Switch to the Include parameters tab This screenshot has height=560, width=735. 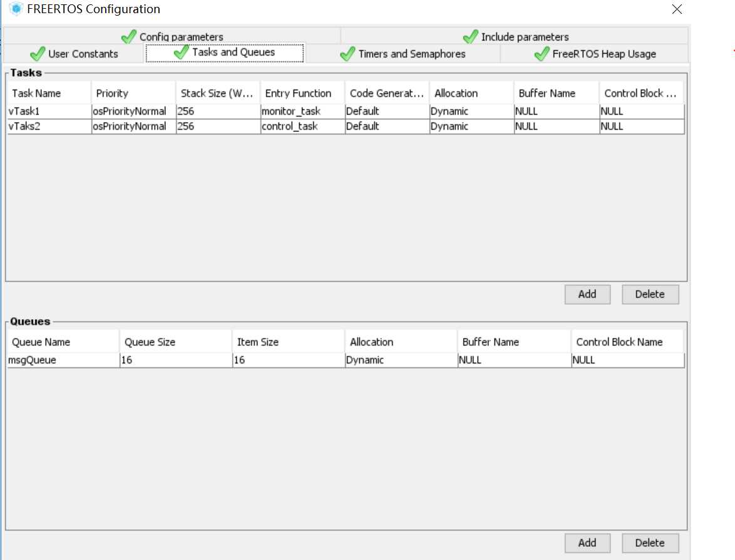click(515, 36)
